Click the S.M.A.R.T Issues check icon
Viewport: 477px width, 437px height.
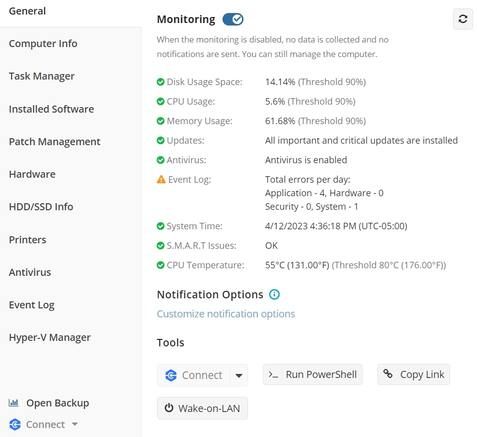pos(160,246)
